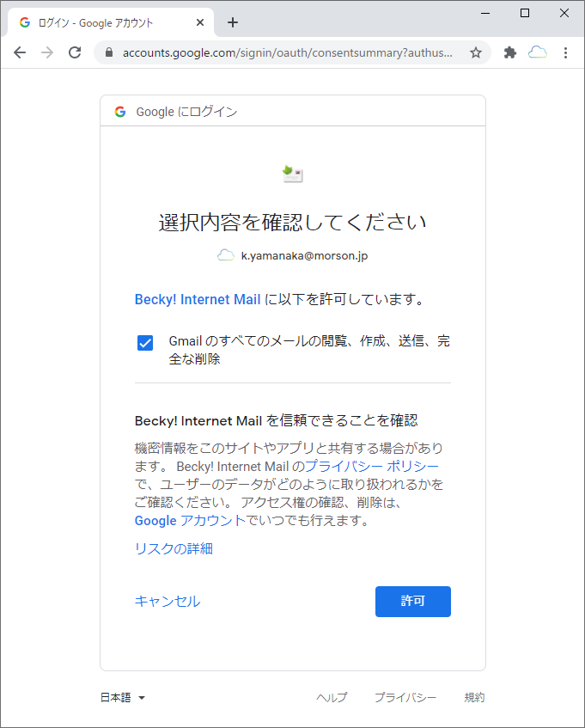Viewport: 585px width, 728px height.
Task: Reload the page with refresh icon
Action: pos(75,52)
